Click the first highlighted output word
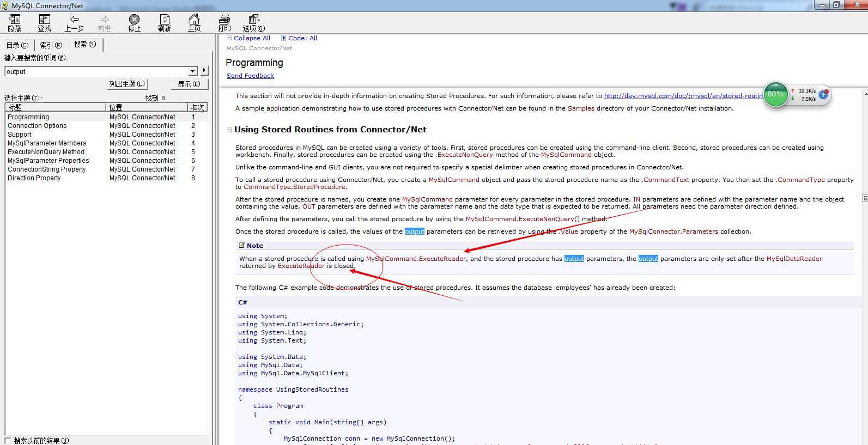Screen dimensions: 868x445 [x=414, y=231]
